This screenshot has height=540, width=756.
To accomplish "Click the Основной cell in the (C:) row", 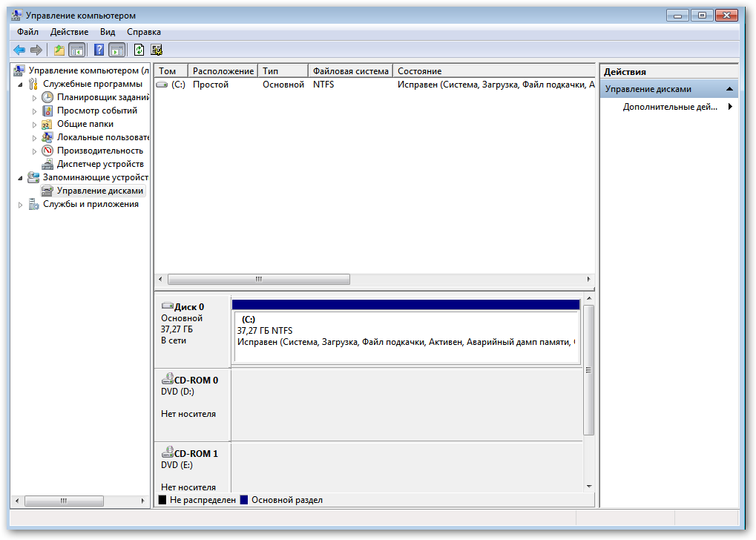I will point(283,85).
